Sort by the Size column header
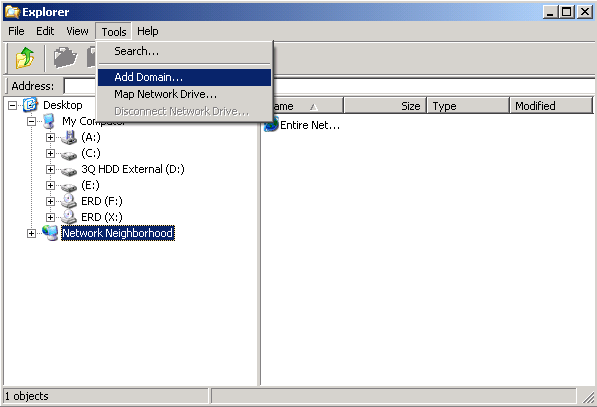597x407 pixels. click(385, 105)
